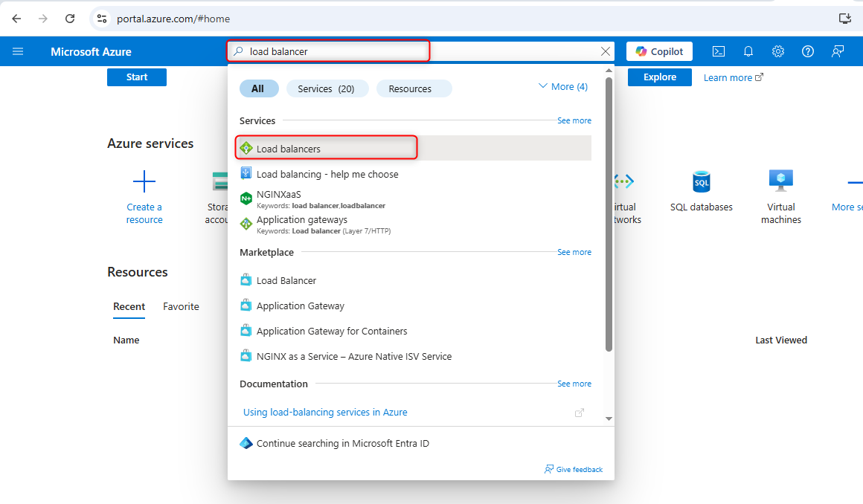863x504 pixels.
Task: Click the NGINXaaS icon
Action: click(246, 198)
